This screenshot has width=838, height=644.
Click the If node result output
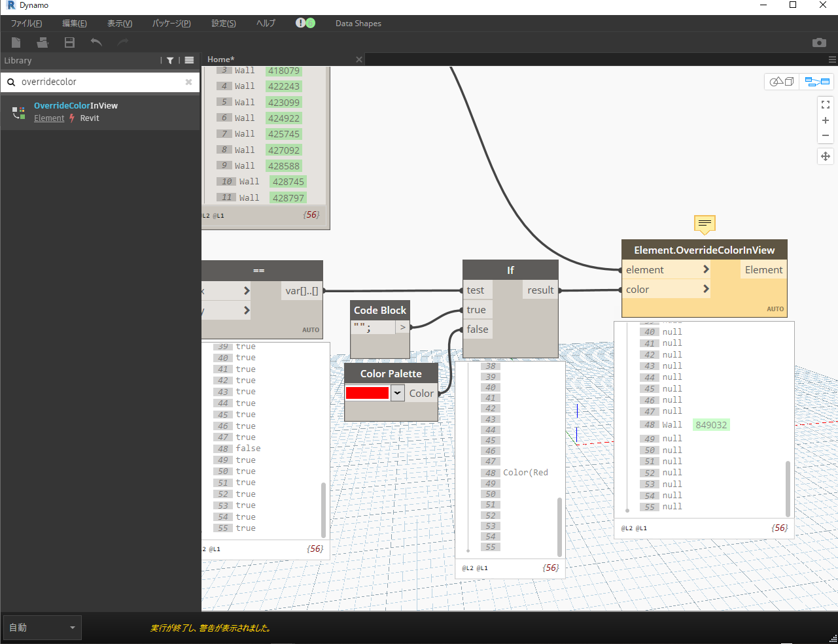(x=540, y=290)
